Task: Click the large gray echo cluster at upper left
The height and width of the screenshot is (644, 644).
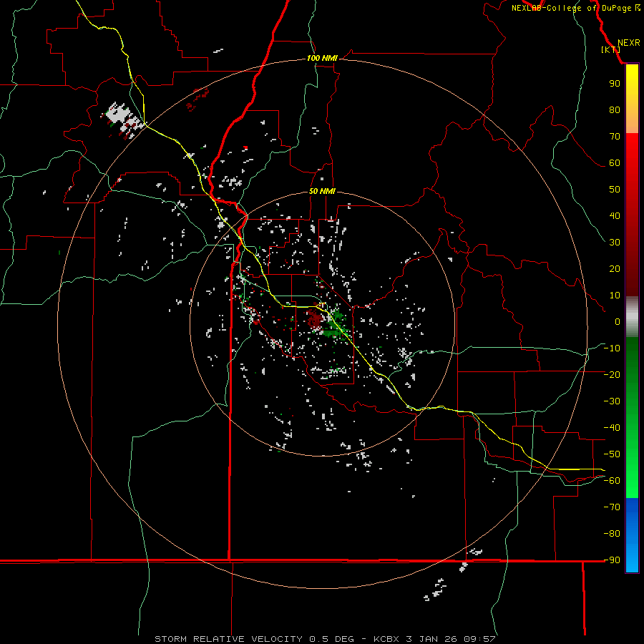Action: click(122, 117)
